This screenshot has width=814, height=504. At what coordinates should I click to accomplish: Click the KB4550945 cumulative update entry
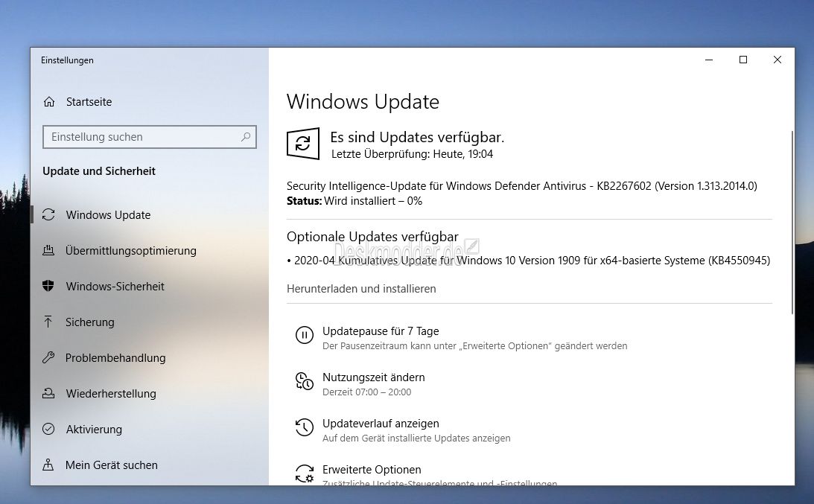point(529,261)
